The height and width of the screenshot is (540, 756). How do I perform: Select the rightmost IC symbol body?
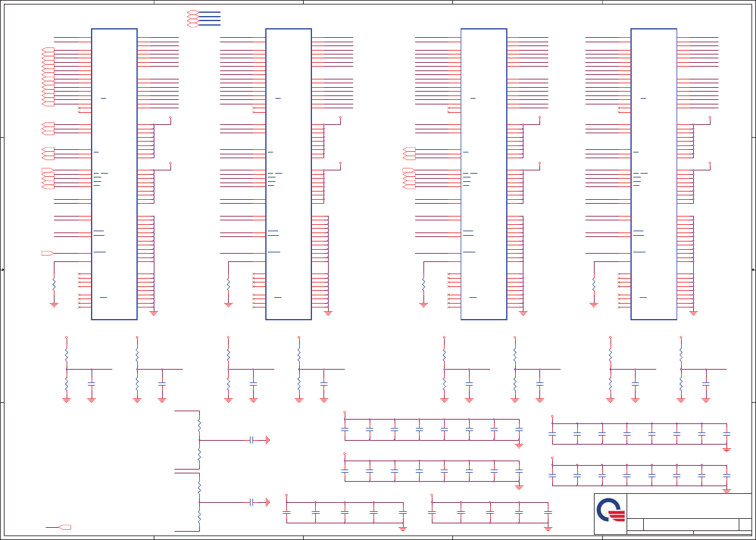[x=653, y=174]
